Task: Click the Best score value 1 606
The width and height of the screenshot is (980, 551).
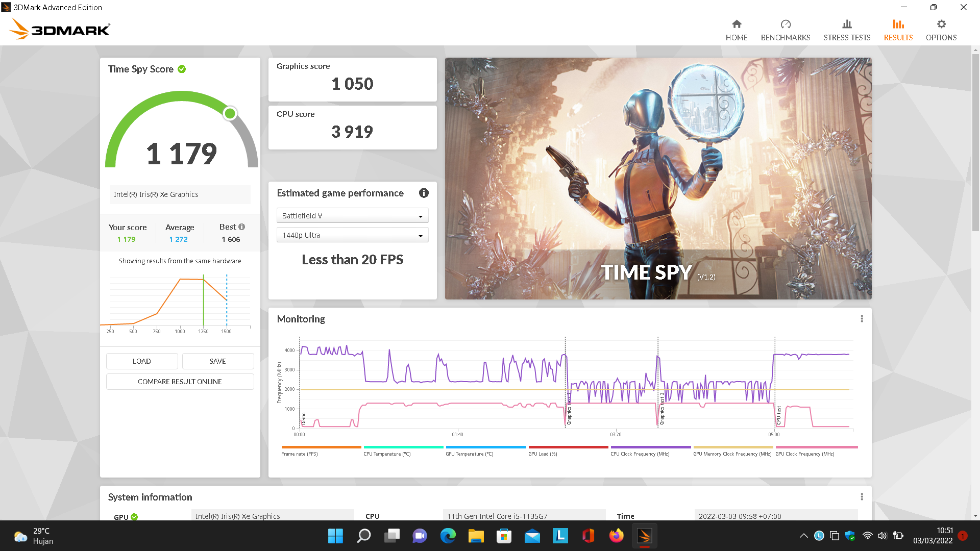Action: 231,239
